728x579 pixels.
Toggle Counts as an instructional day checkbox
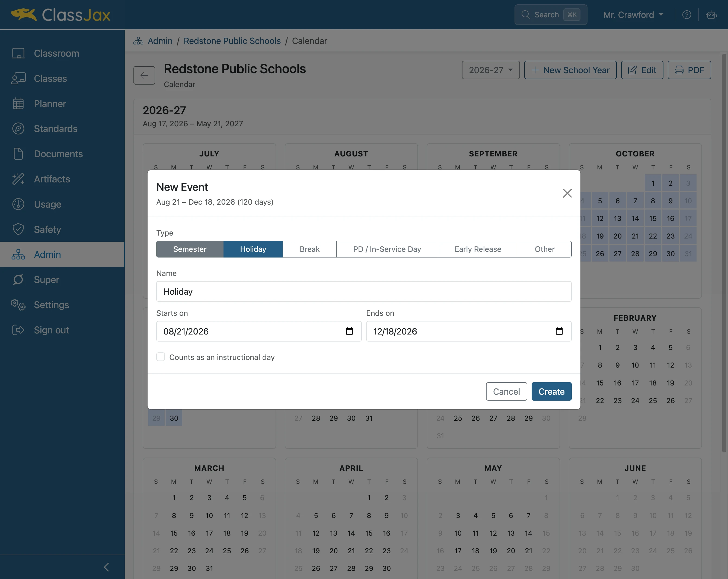(161, 357)
